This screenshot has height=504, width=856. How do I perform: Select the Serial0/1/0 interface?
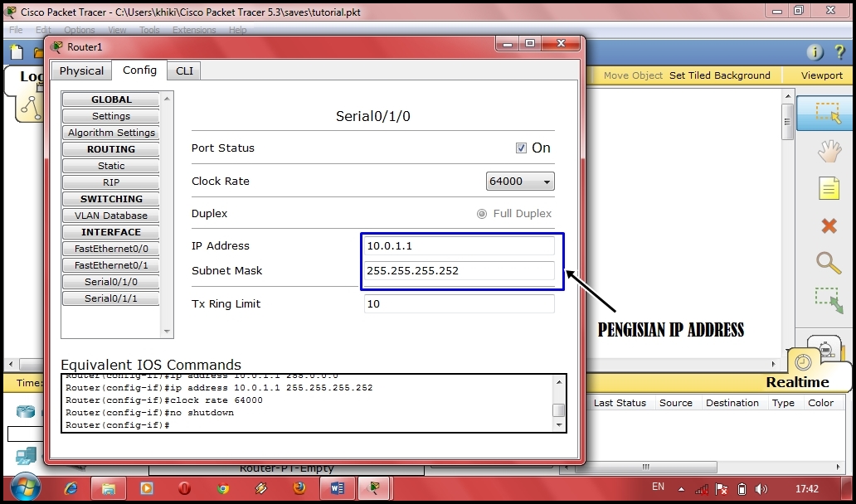pyautogui.click(x=111, y=282)
